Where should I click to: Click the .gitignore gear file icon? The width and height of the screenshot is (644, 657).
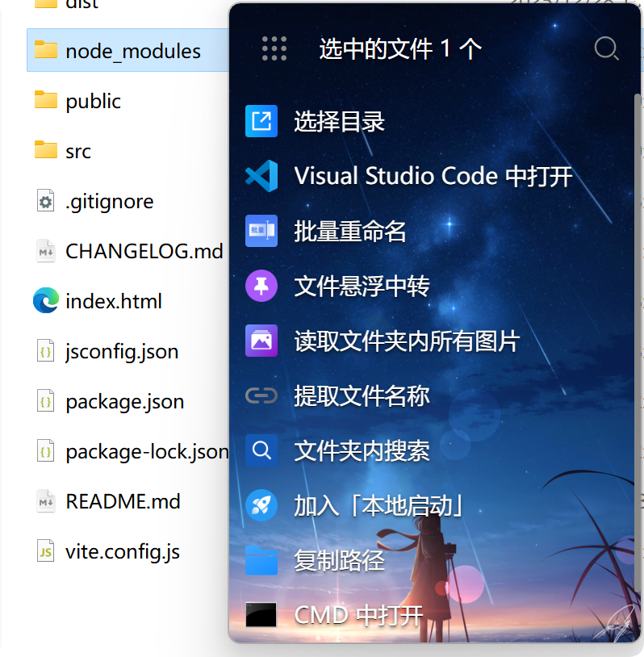(x=46, y=200)
